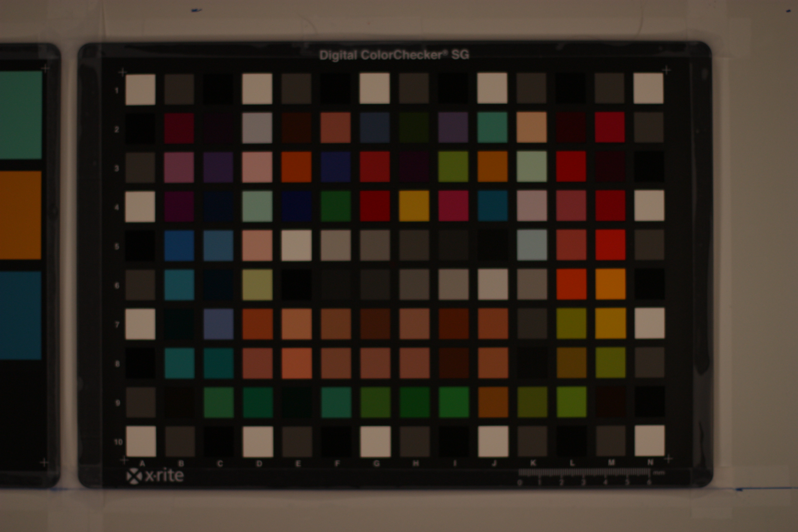Image resolution: width=798 pixels, height=532 pixels.
Task: Select large teal-green patch on left chart
Action: [21, 115]
